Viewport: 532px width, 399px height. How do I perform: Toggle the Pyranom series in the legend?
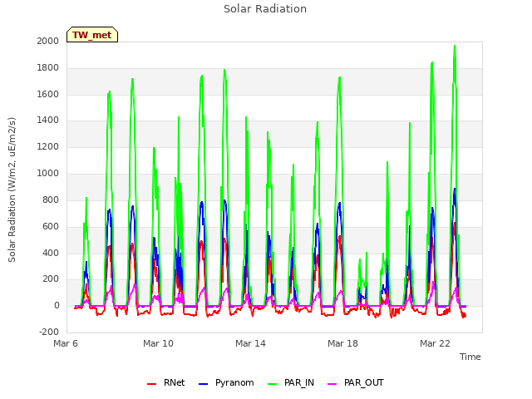[226, 383]
